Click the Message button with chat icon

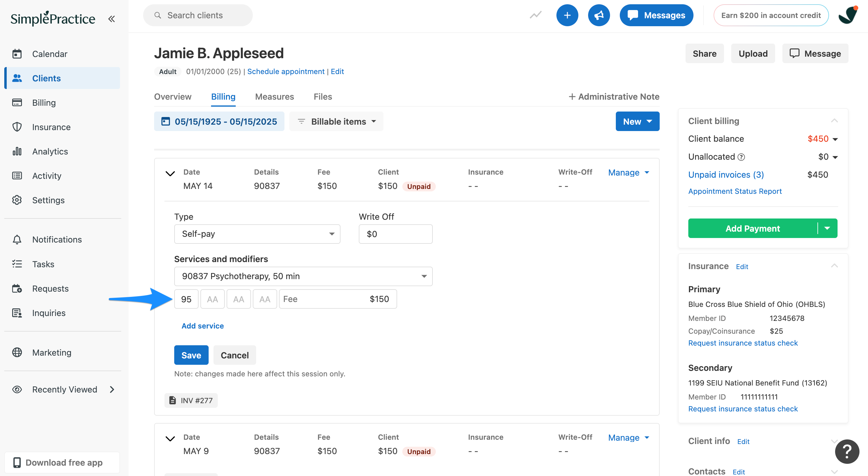click(x=815, y=53)
